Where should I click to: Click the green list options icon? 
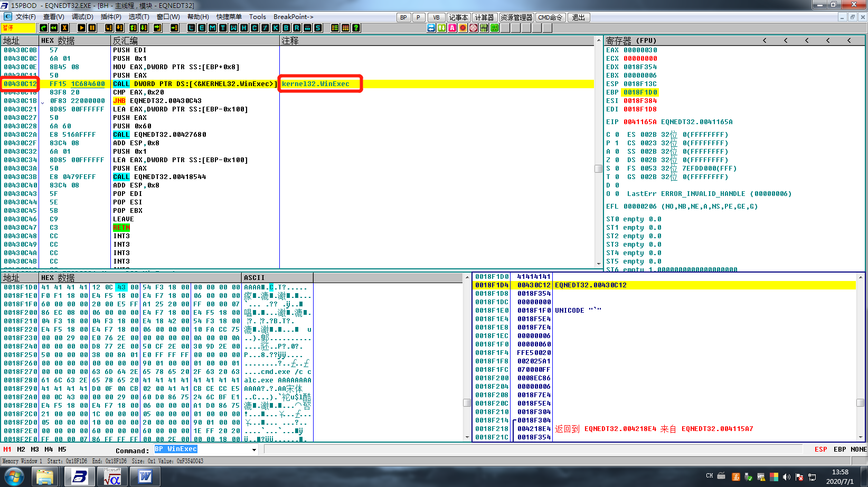[x=335, y=28]
